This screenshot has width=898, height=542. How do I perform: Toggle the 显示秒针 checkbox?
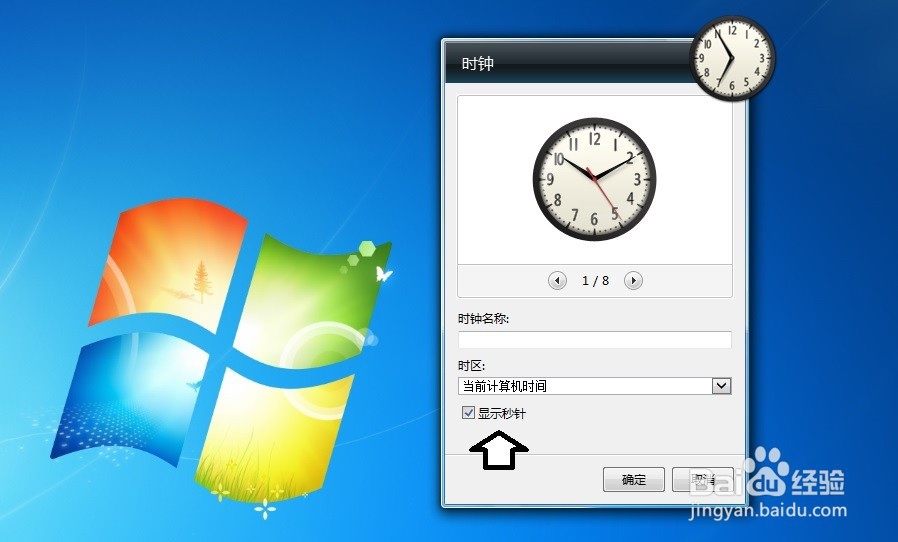click(468, 413)
